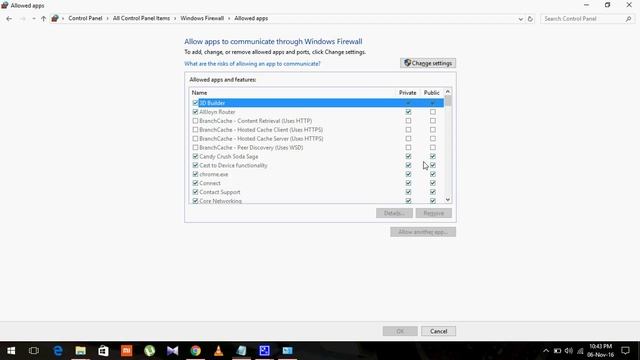Image resolution: width=640 pixels, height=360 pixels.
Task: Open network status tray icon
Action: click(580, 351)
